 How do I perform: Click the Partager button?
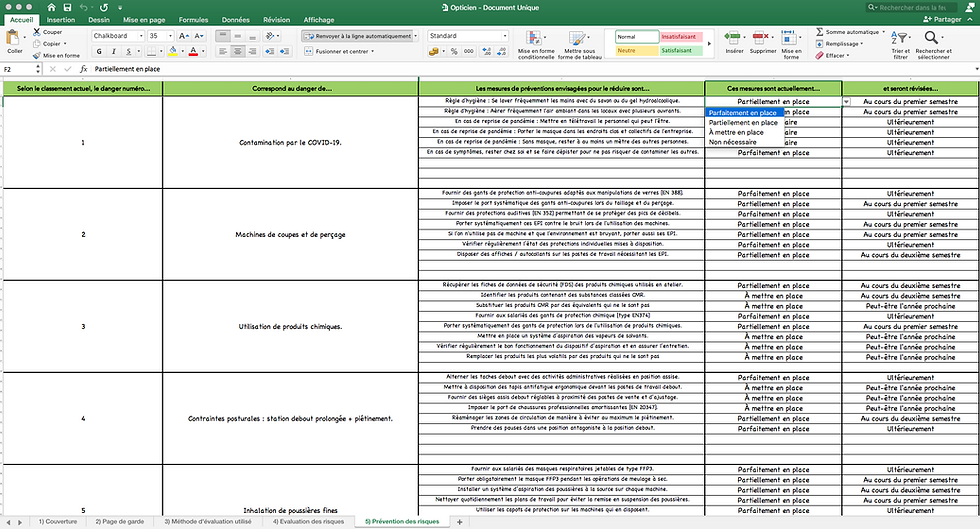pyautogui.click(x=943, y=19)
